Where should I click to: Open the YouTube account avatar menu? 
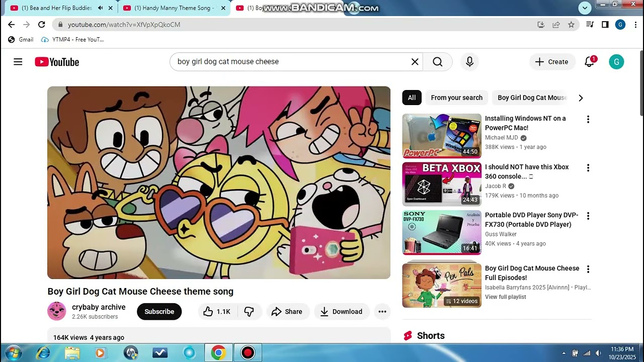616,61
